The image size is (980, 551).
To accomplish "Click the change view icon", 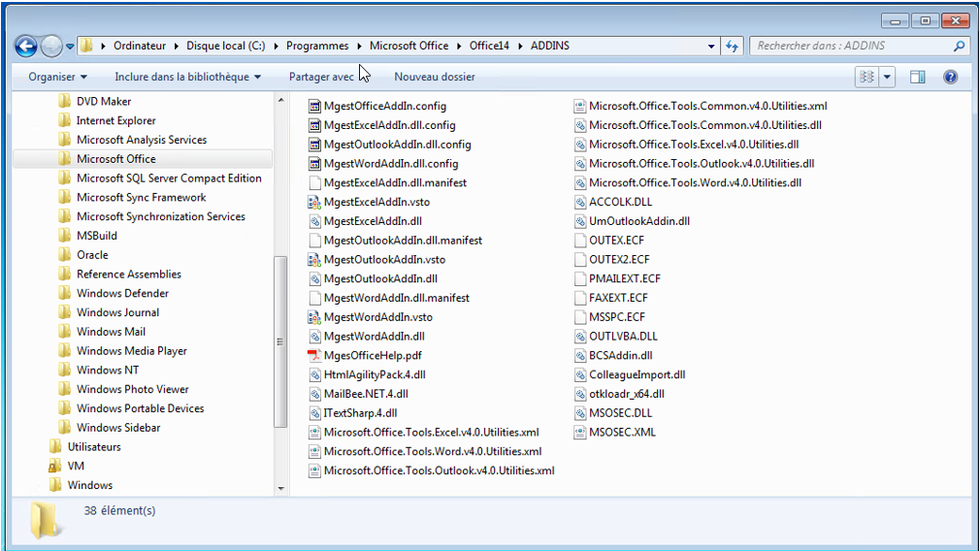I will point(866,77).
